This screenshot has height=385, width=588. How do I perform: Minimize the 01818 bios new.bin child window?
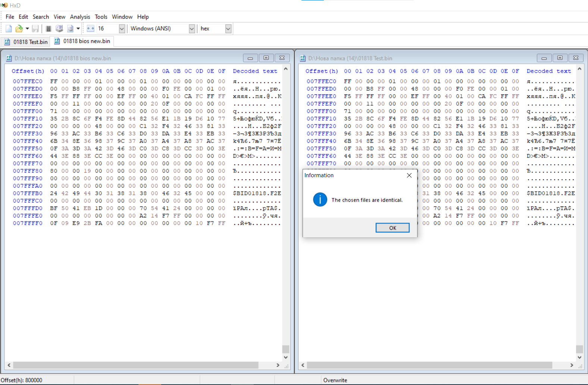[x=250, y=58]
